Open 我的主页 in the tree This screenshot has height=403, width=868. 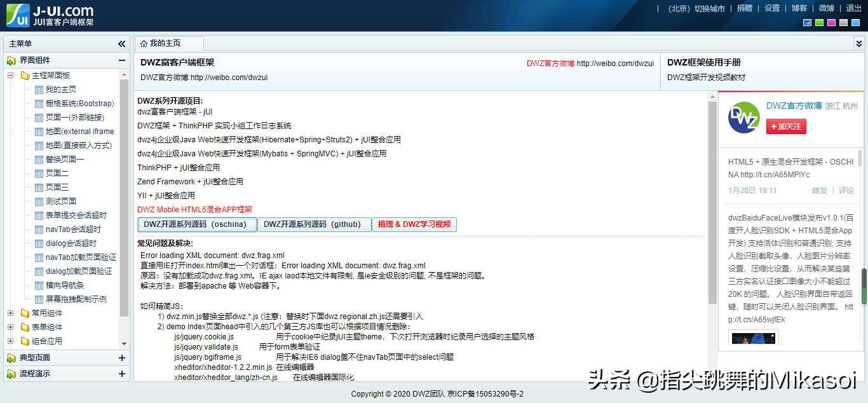click(x=61, y=90)
